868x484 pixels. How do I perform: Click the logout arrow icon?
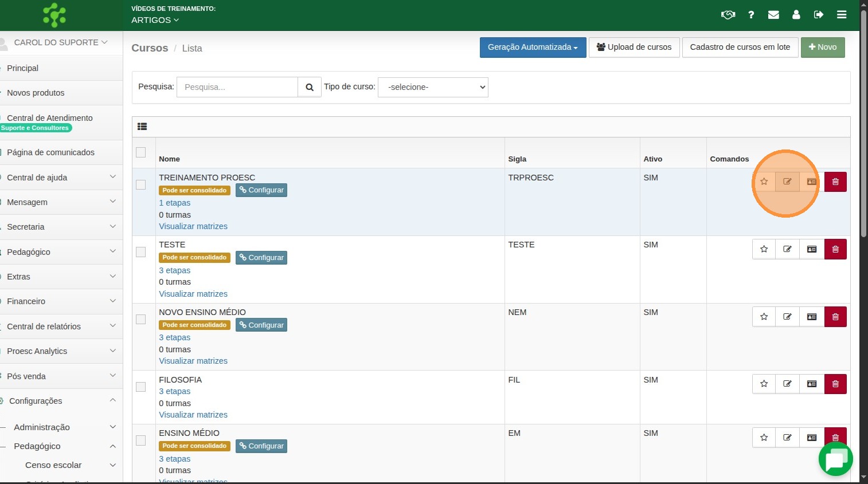pyautogui.click(x=819, y=15)
